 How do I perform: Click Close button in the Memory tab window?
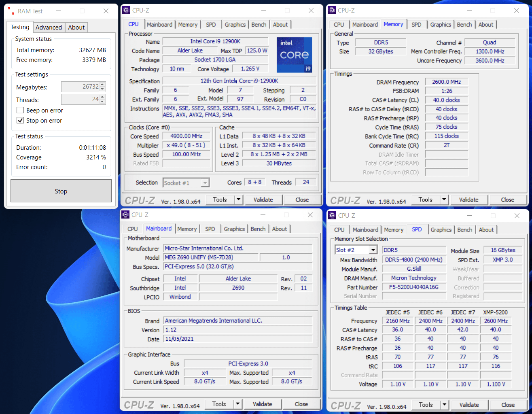(508, 200)
